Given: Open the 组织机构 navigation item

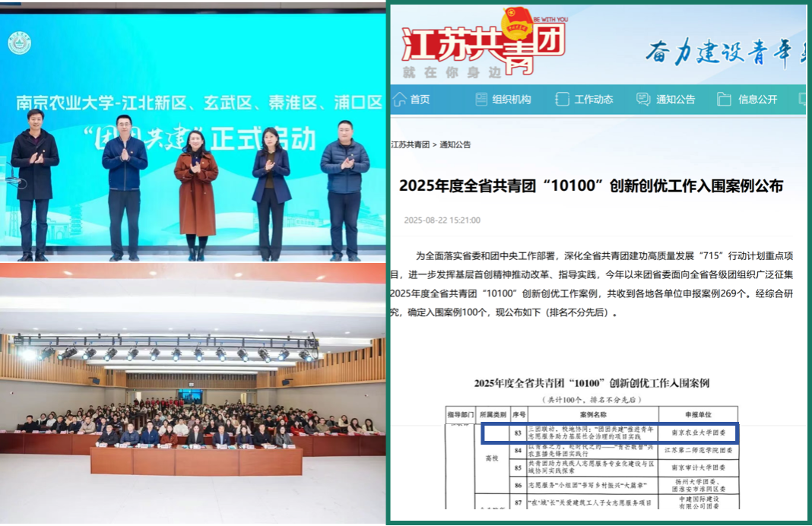Looking at the screenshot, I should [512, 100].
